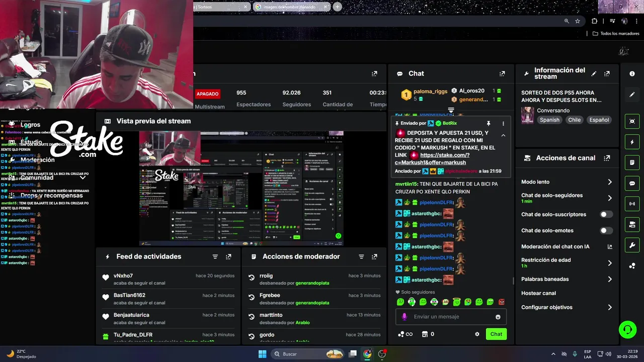Toggle Chat de solo-suscriptores switch
644x362 pixels.
[x=606, y=214]
